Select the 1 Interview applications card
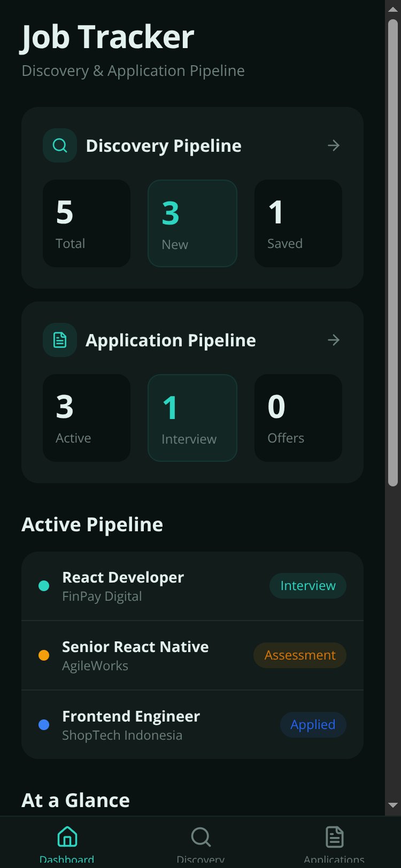Screen dimensions: 401x868 pos(192,418)
